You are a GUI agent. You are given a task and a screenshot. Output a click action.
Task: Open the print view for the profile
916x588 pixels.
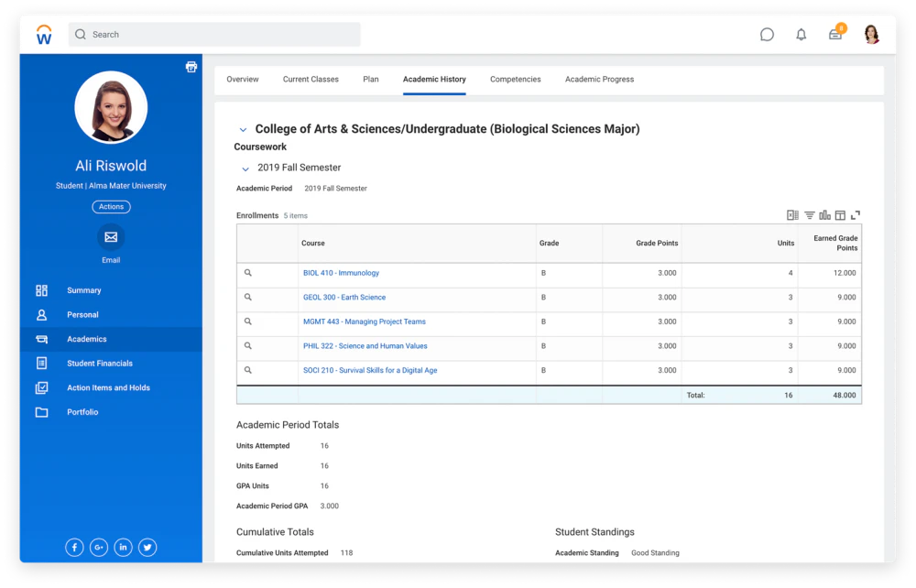[191, 66]
